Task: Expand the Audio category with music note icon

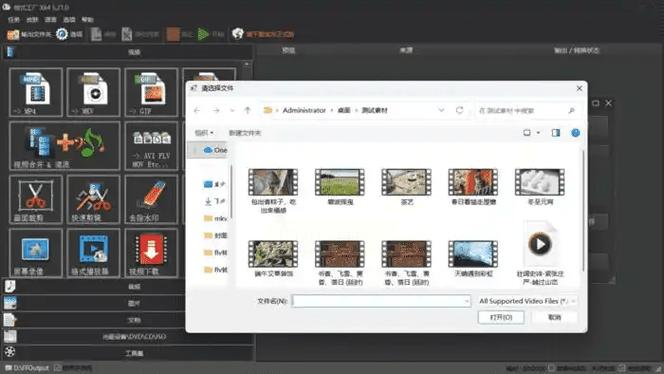Action: pyautogui.click(x=128, y=286)
